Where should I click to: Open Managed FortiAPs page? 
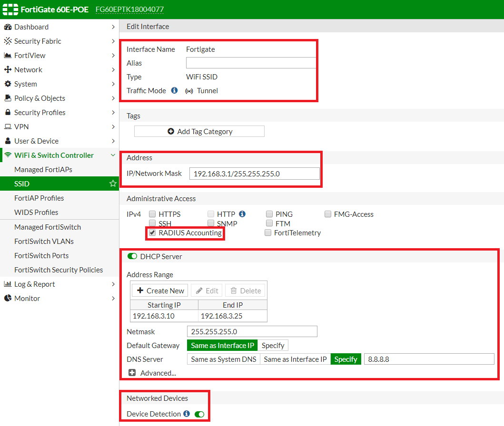(x=43, y=170)
